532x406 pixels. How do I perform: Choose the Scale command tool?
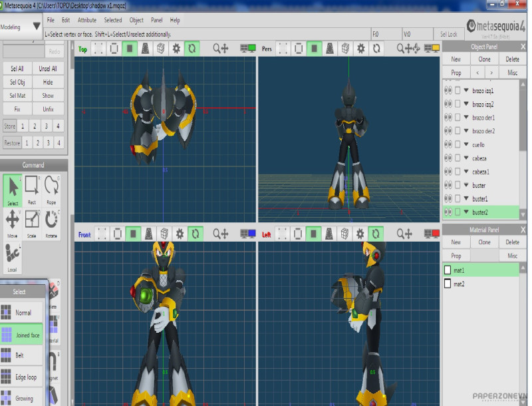32,222
